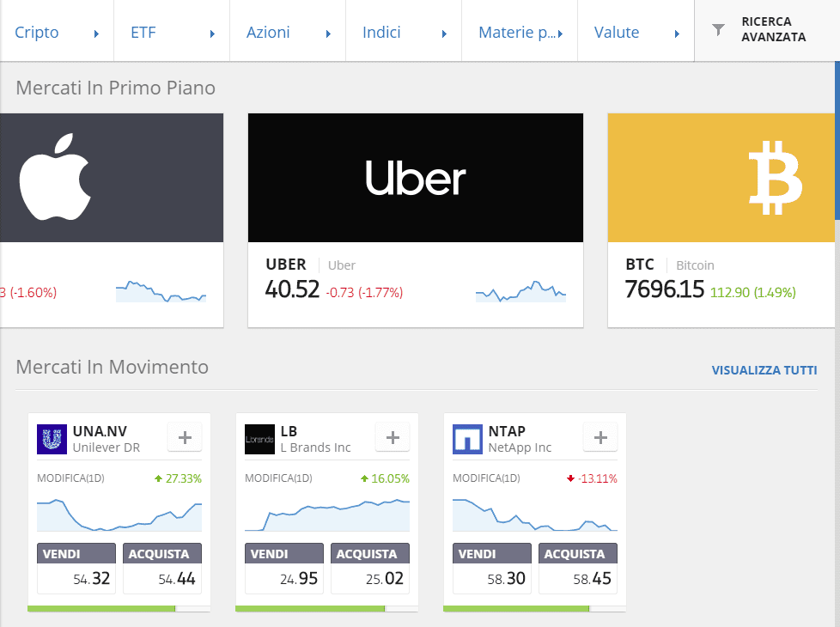Click the NetApp logo icon
This screenshot has width=840, height=627.
coord(468,439)
